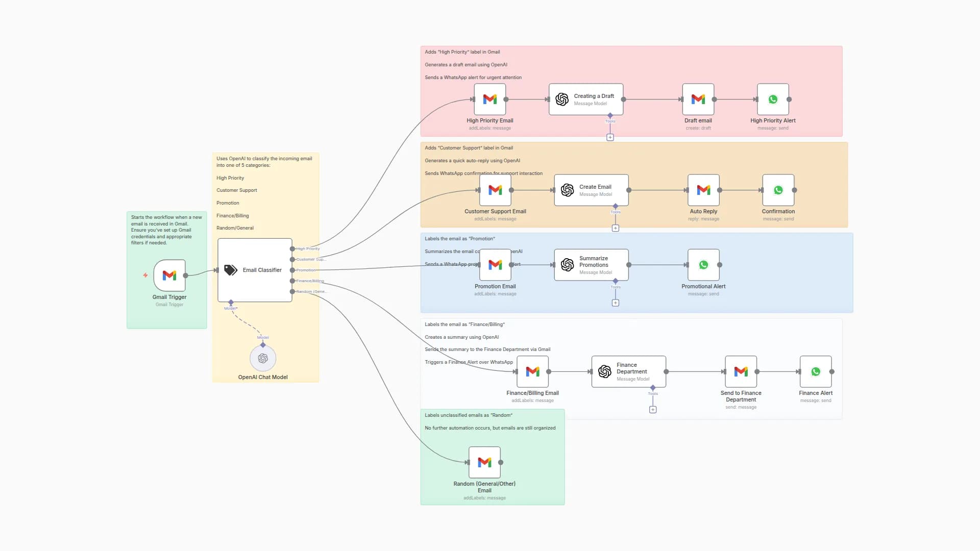This screenshot has height=551, width=980.
Task: Select the Draft email node
Action: (x=698, y=99)
